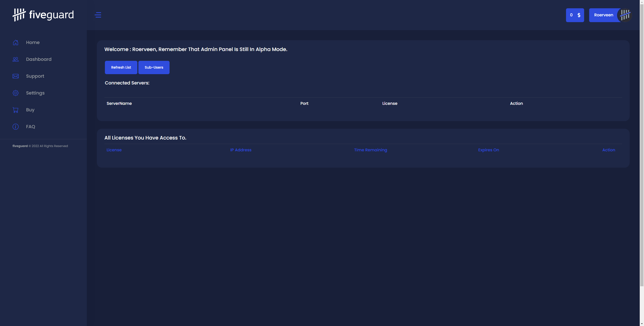Open the Support menu item
The height and width of the screenshot is (326, 644).
(x=35, y=76)
